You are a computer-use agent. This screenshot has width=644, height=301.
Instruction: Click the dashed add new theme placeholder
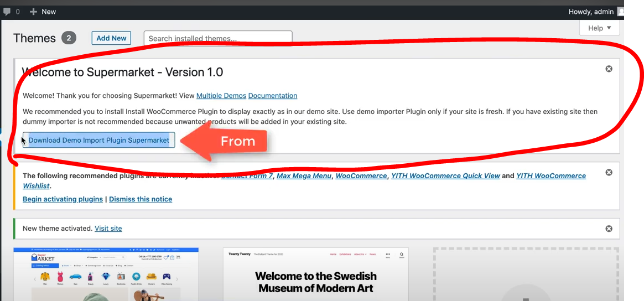(526, 274)
